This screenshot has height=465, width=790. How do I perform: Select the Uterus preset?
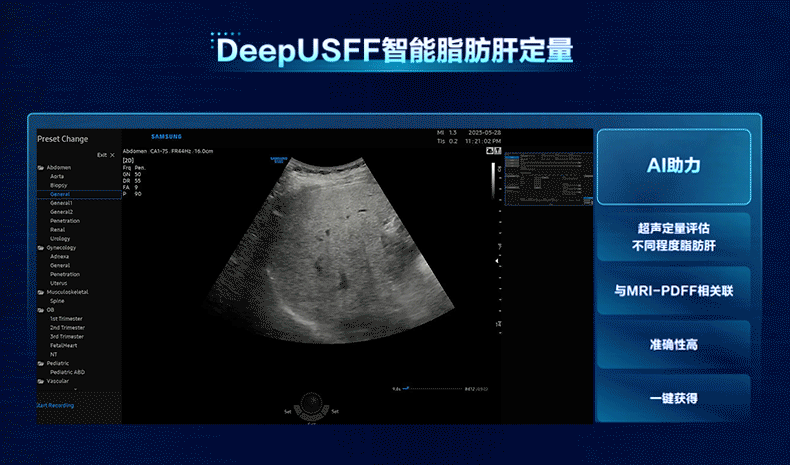(x=58, y=283)
